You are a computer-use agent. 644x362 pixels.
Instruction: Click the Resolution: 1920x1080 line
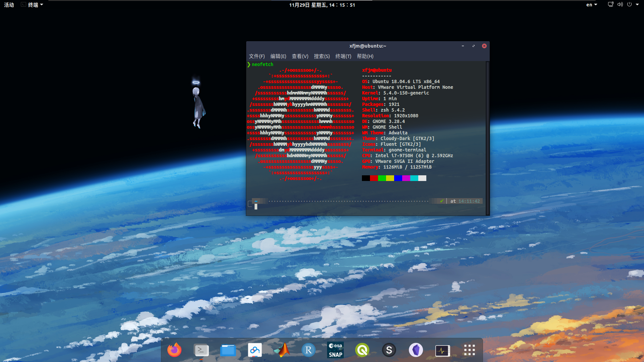pyautogui.click(x=390, y=116)
